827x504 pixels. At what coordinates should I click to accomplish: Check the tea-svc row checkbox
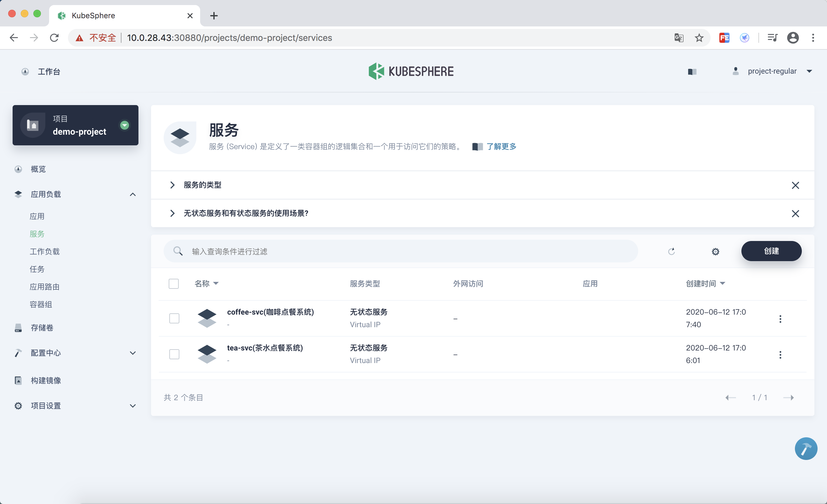coord(174,354)
